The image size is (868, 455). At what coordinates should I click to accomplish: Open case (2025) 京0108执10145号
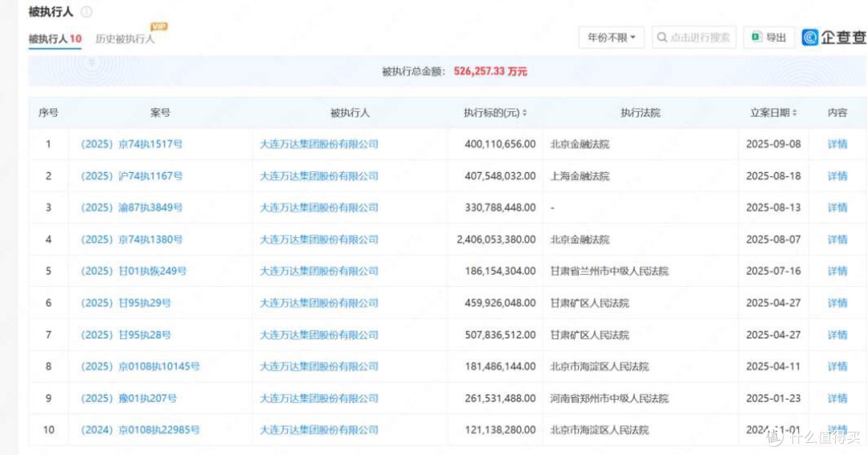point(140,367)
